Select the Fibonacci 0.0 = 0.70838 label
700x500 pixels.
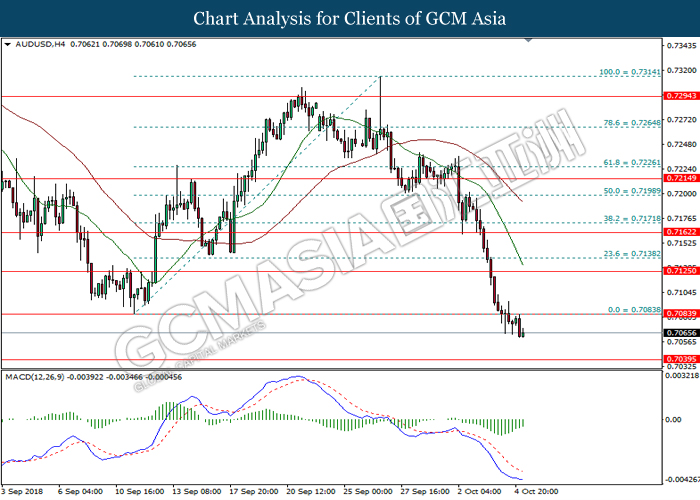coord(634,309)
